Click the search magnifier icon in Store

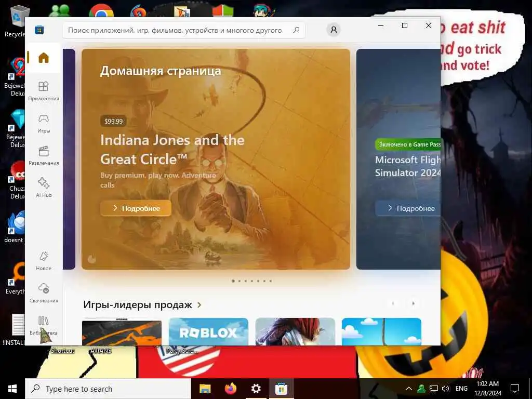(x=296, y=30)
